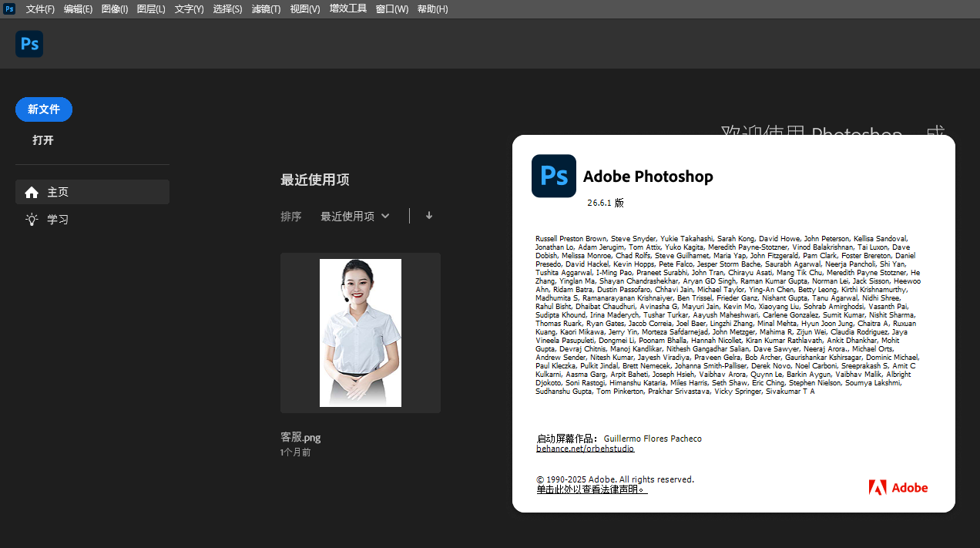The image size is (980, 548).
Task: Click the 最近使用项 section heading
Action: pos(315,180)
